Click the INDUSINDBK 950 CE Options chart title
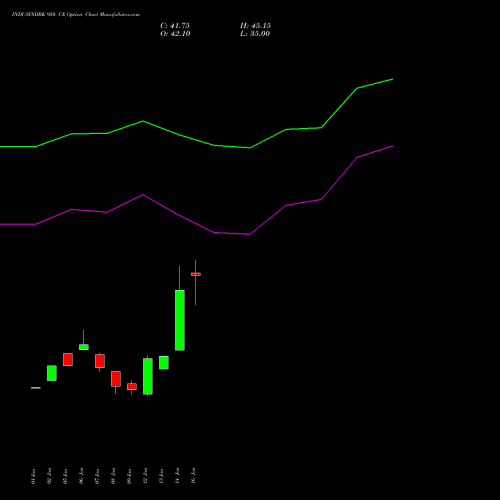Screen dimensions: 500x500 pyautogui.click(x=76, y=15)
